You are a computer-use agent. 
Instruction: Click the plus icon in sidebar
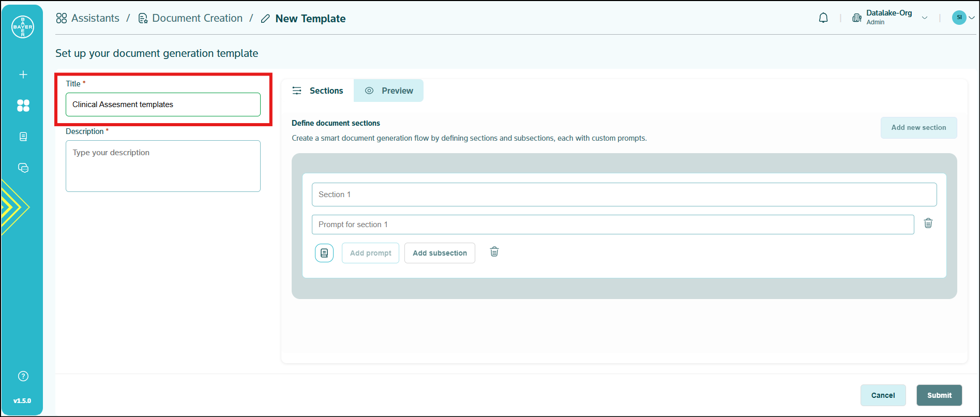pyautogui.click(x=23, y=75)
